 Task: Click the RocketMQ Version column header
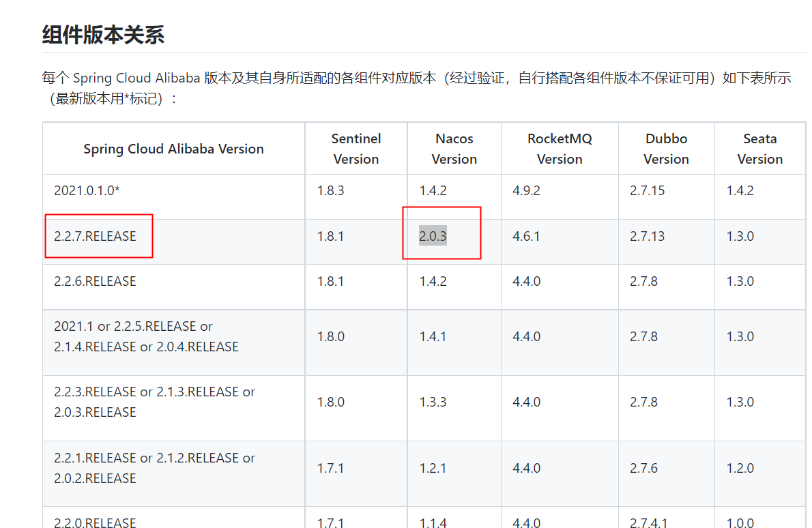[x=560, y=149]
